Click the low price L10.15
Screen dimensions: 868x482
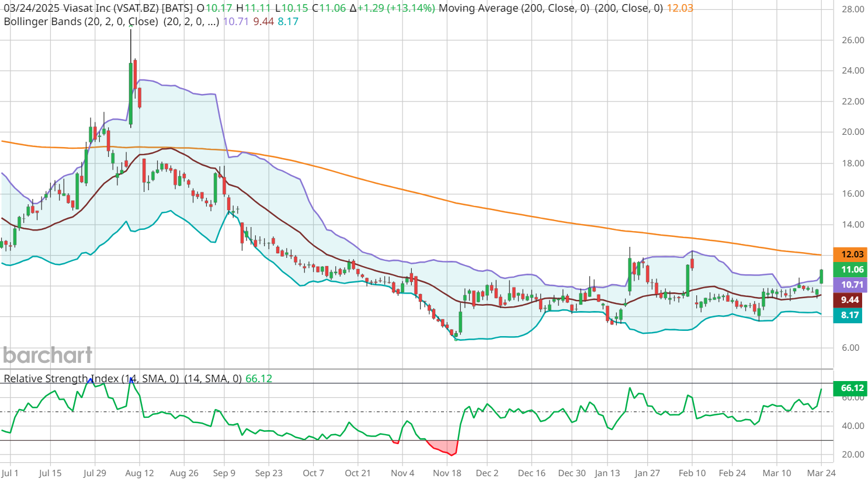pyautogui.click(x=291, y=8)
